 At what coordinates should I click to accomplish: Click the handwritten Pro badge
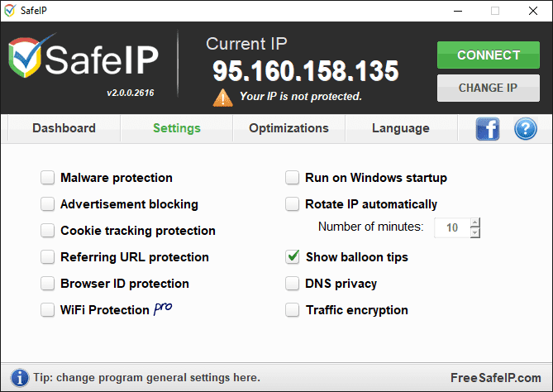click(x=163, y=308)
